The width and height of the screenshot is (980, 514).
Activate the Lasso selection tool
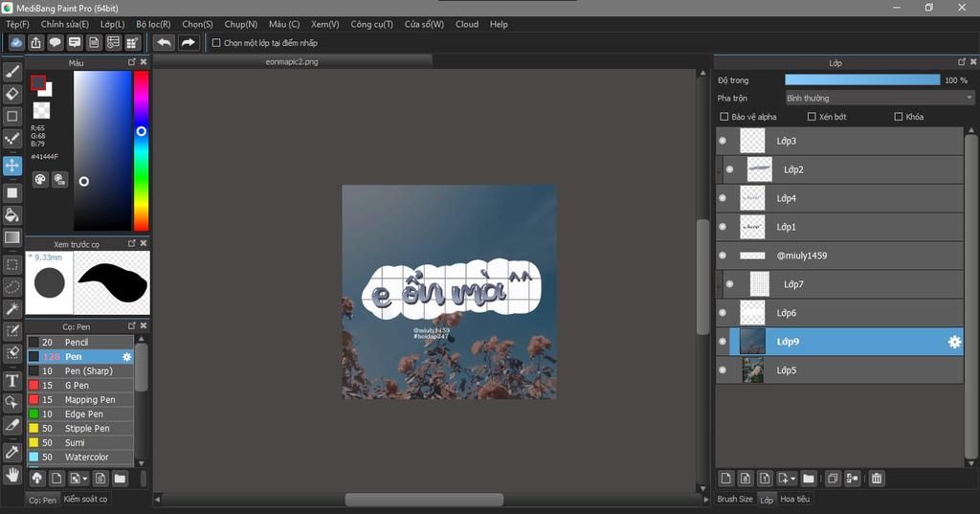click(11, 286)
